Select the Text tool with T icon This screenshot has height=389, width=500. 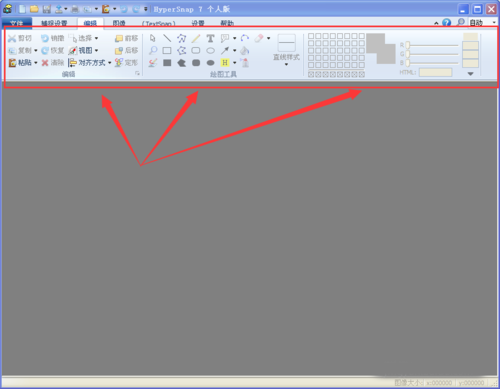[x=210, y=38]
